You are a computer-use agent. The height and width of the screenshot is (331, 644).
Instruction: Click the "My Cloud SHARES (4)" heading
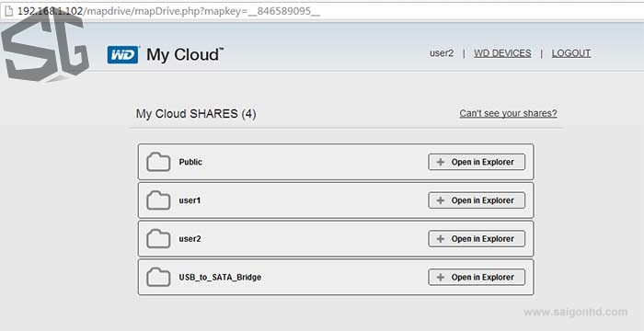point(196,114)
